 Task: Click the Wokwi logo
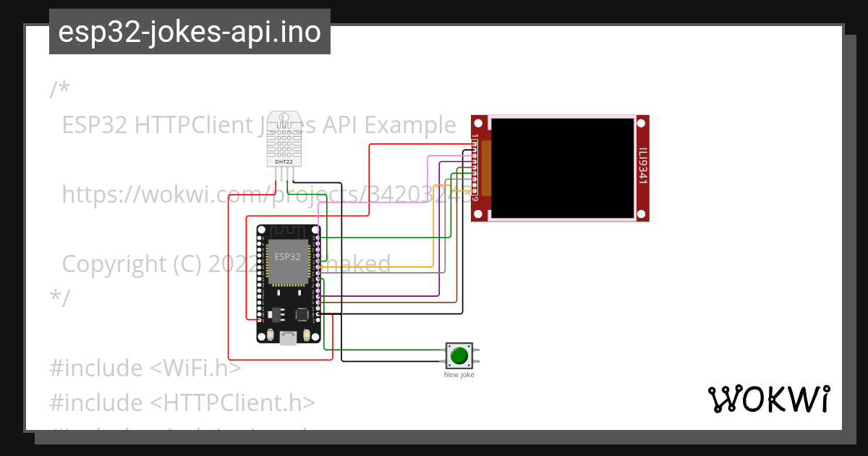pyautogui.click(x=768, y=400)
